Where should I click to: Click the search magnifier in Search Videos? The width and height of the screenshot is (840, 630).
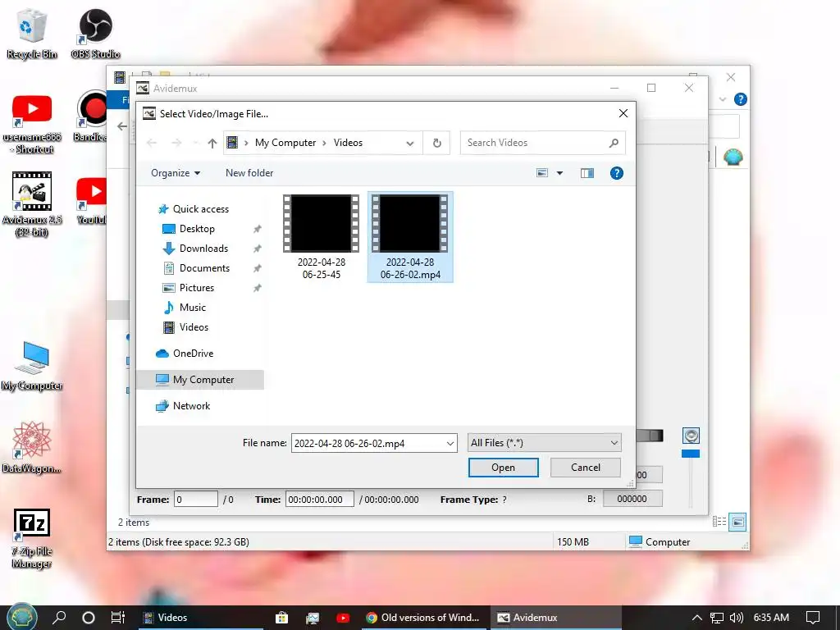click(614, 143)
